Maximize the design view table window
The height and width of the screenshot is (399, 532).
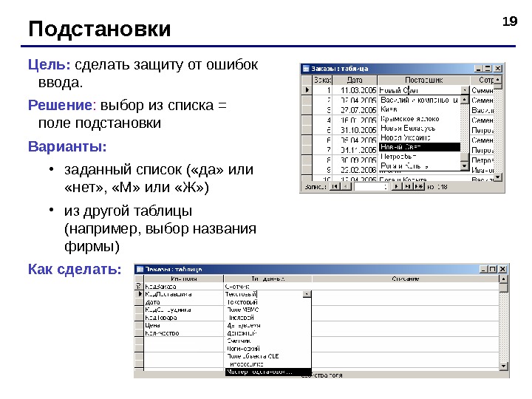[x=493, y=270]
